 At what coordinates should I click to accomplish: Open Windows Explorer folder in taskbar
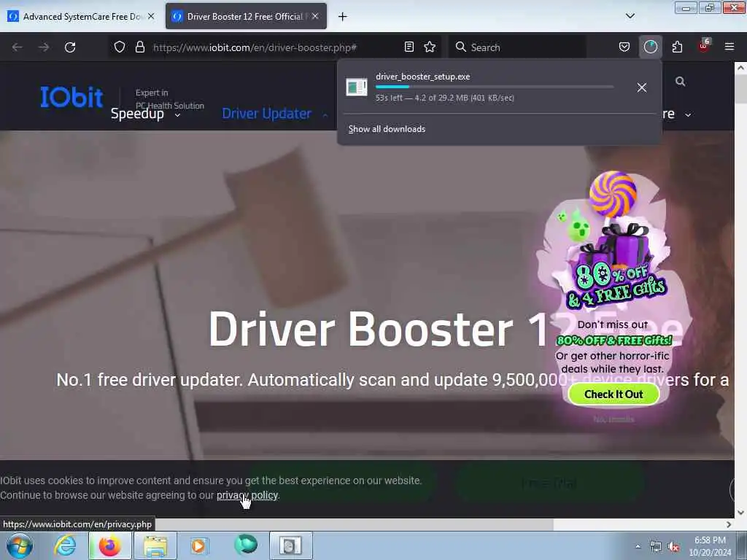pyautogui.click(x=155, y=545)
